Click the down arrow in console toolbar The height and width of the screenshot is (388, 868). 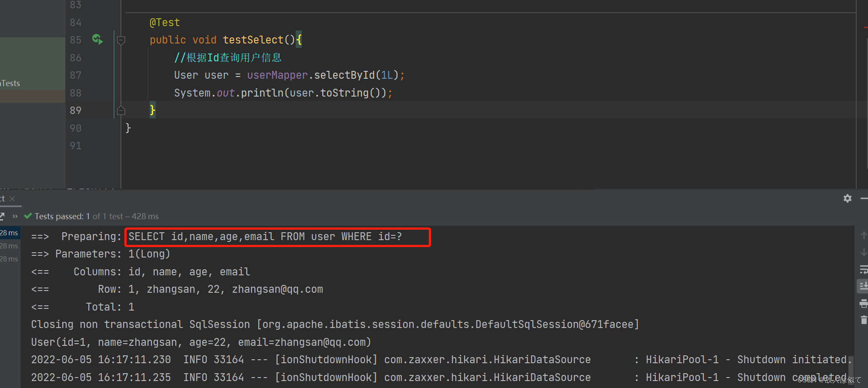coord(864,252)
